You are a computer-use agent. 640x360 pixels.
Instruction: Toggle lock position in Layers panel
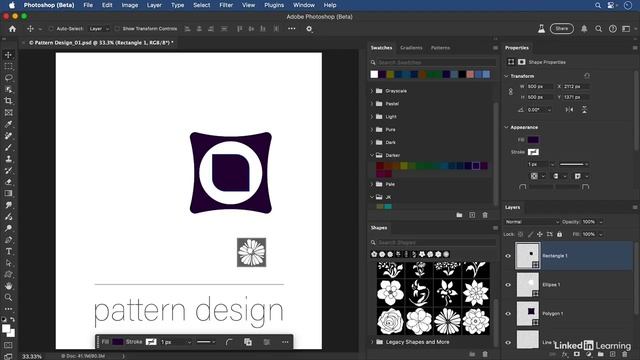pos(540,234)
